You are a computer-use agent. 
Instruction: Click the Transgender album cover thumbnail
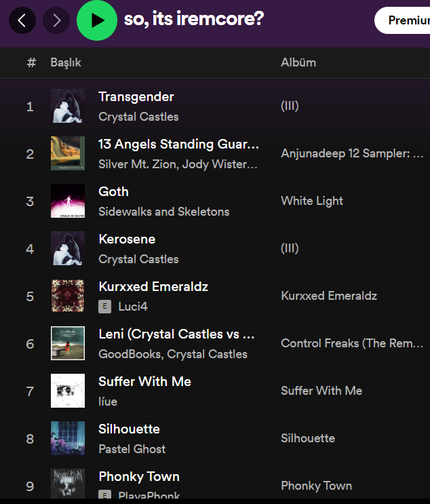click(68, 106)
